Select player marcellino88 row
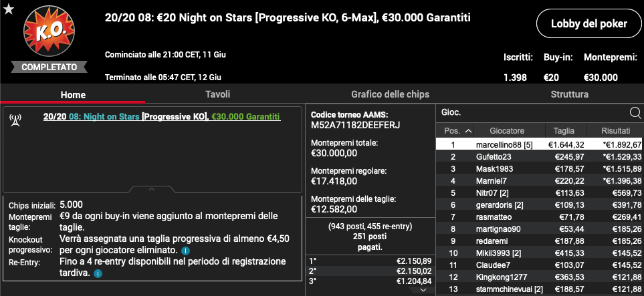Image resolution: width=644 pixels, height=296 pixels. tap(539, 144)
